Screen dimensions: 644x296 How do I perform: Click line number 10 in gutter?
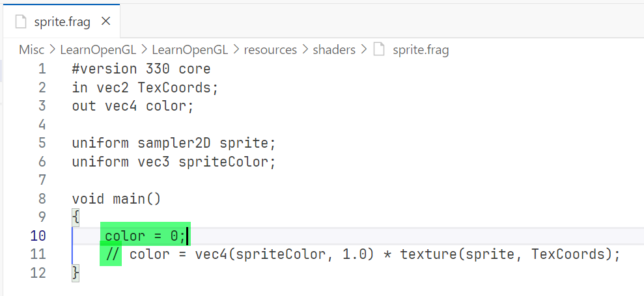pos(38,235)
